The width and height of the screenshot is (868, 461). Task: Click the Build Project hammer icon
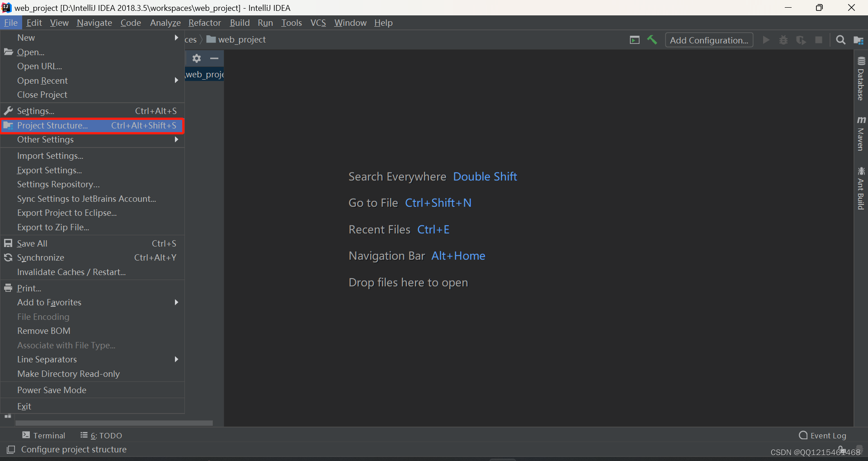[652, 40]
